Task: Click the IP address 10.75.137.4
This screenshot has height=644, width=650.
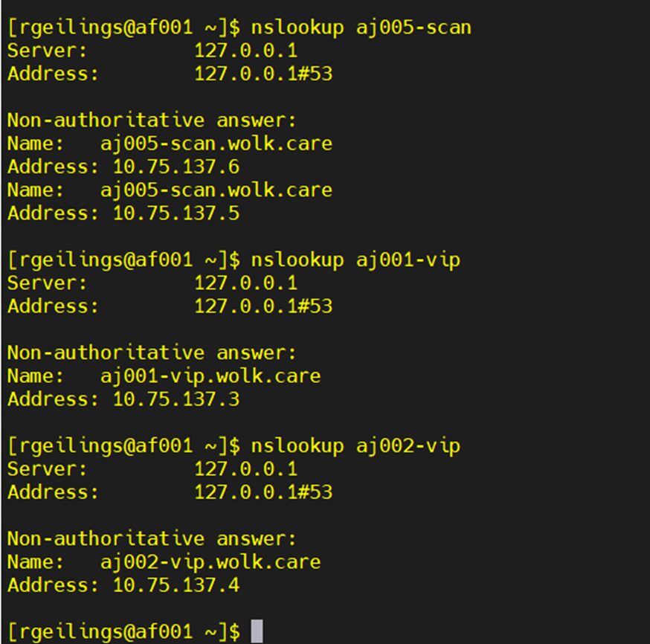Action: [176, 585]
